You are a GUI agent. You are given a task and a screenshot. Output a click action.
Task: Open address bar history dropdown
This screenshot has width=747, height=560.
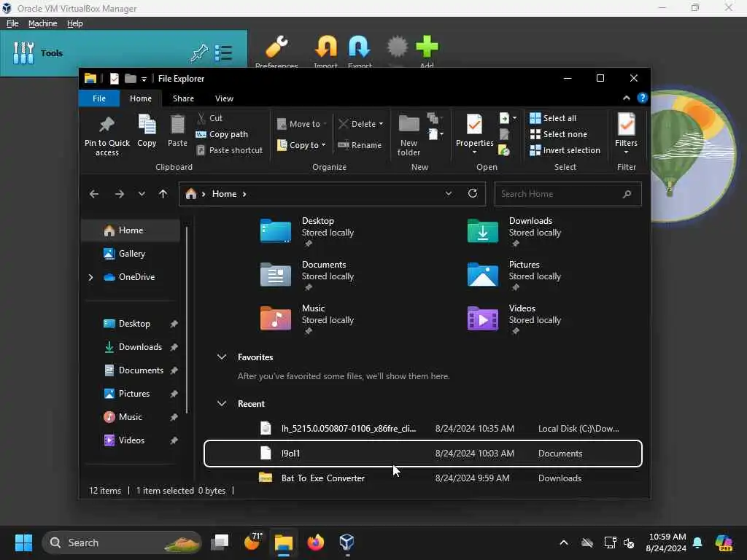tap(449, 193)
